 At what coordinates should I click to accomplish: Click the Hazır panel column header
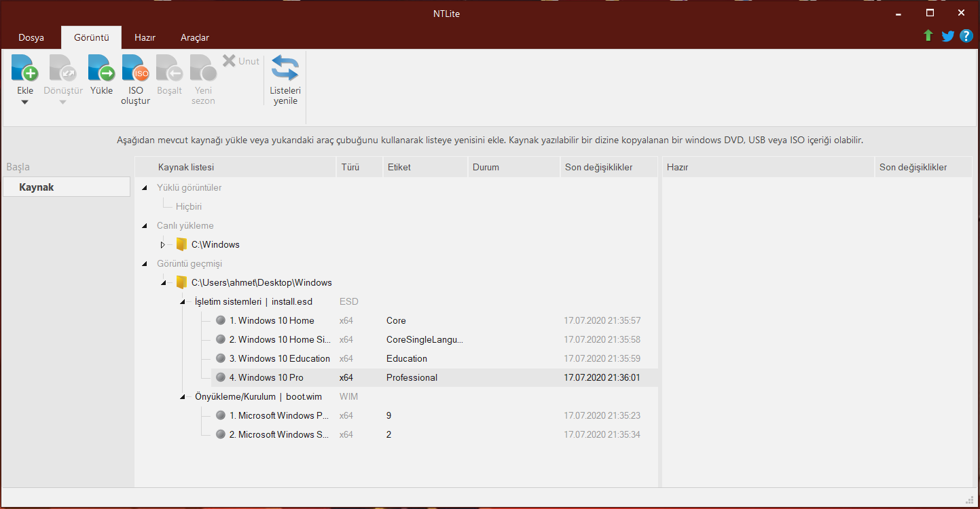(x=768, y=167)
